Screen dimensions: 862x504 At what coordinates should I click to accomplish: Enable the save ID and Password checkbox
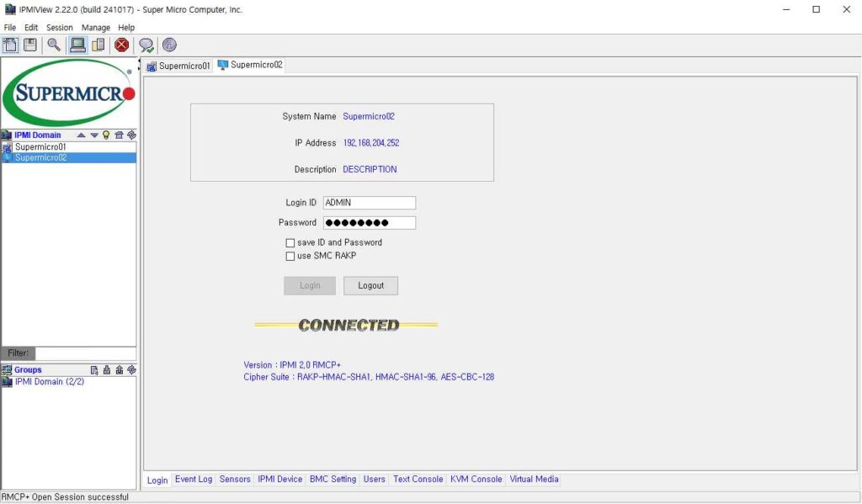290,243
